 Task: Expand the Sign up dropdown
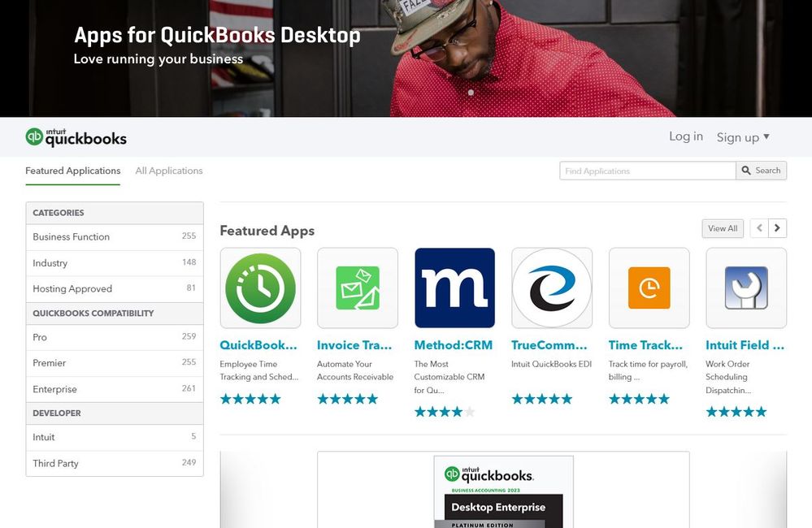(x=743, y=137)
